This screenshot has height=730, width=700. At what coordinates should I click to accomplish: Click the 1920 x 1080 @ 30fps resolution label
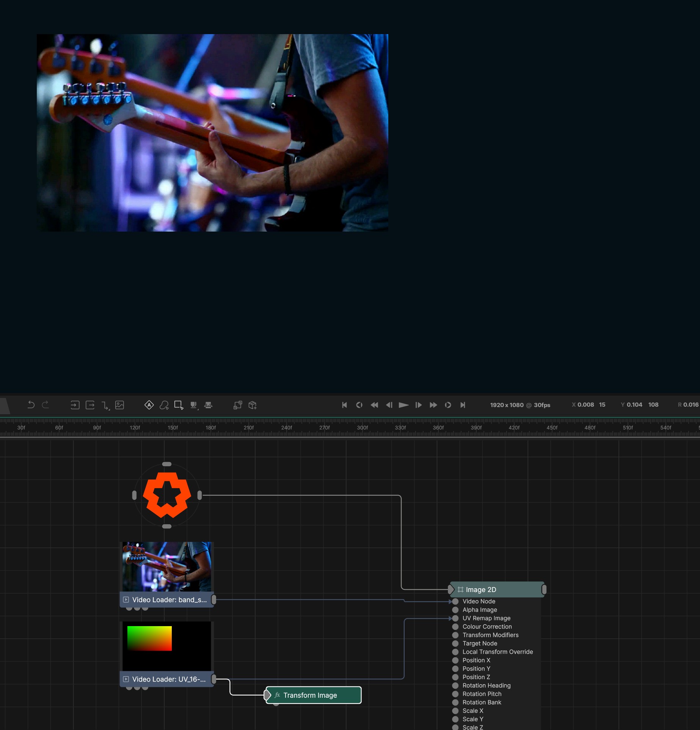520,405
